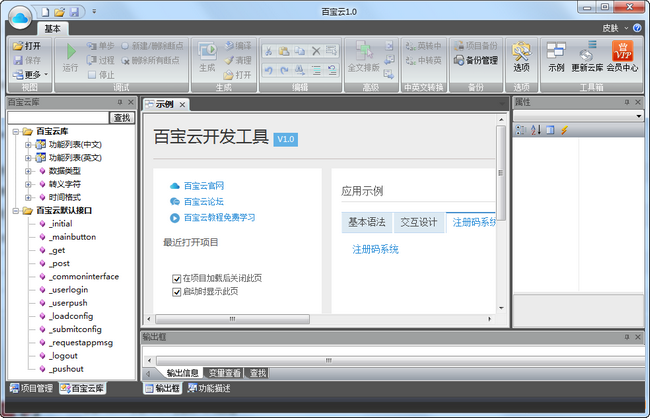Switch to 基本语法 examples tab
The width and height of the screenshot is (650, 418).
coord(367,222)
